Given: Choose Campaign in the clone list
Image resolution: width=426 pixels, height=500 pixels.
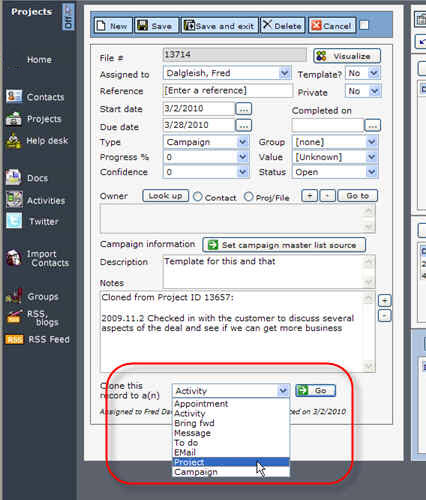Looking at the screenshot, I should tap(231, 472).
